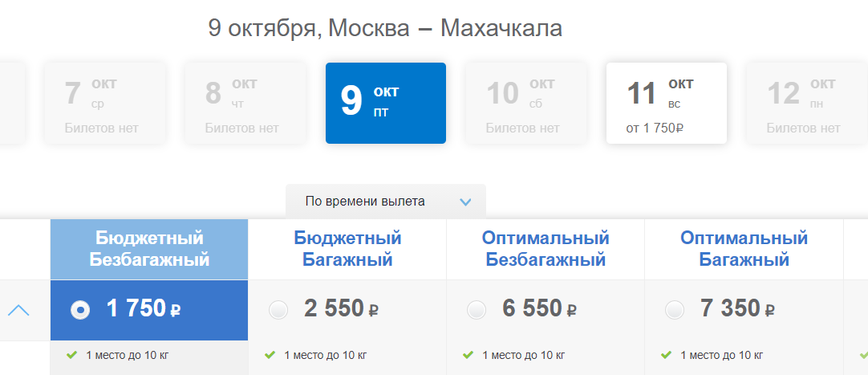Screen dimensions: 868x375
Task: Click the 7 окт date card
Action: tap(105, 103)
